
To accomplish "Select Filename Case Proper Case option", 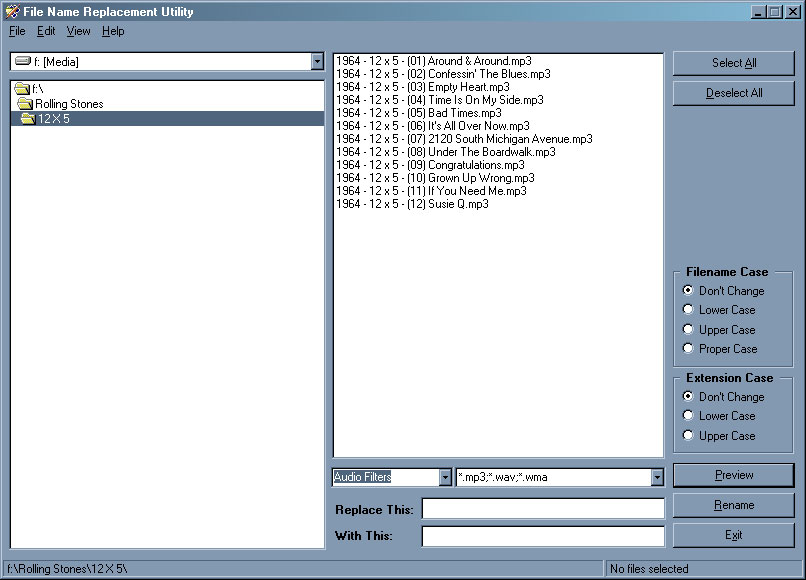I will (x=688, y=348).
